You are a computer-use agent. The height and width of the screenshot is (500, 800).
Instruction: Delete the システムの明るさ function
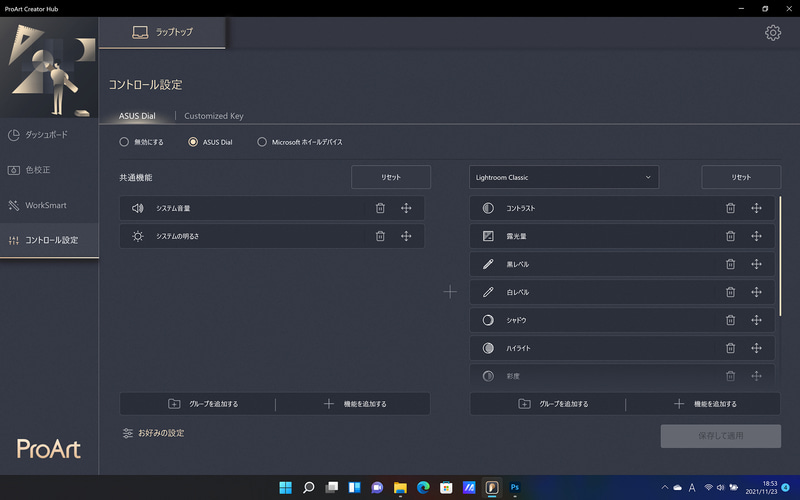tap(380, 236)
